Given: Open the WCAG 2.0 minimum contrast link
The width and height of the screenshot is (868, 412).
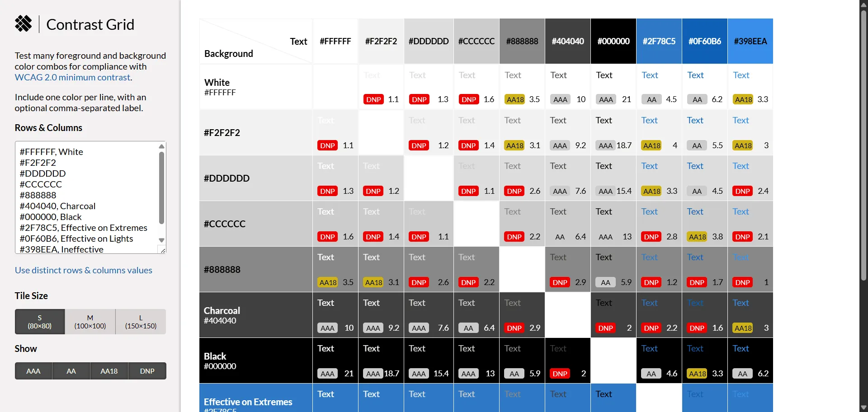Looking at the screenshot, I should (72, 77).
